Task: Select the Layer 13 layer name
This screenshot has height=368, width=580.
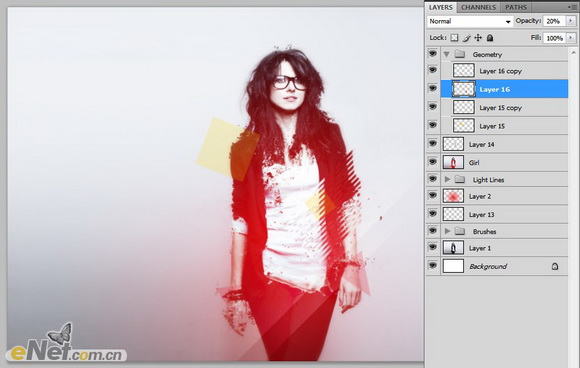Action: click(x=481, y=215)
